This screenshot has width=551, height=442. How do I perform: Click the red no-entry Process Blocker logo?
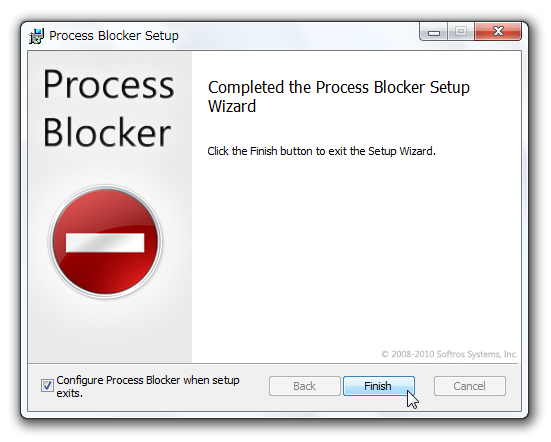pyautogui.click(x=105, y=242)
